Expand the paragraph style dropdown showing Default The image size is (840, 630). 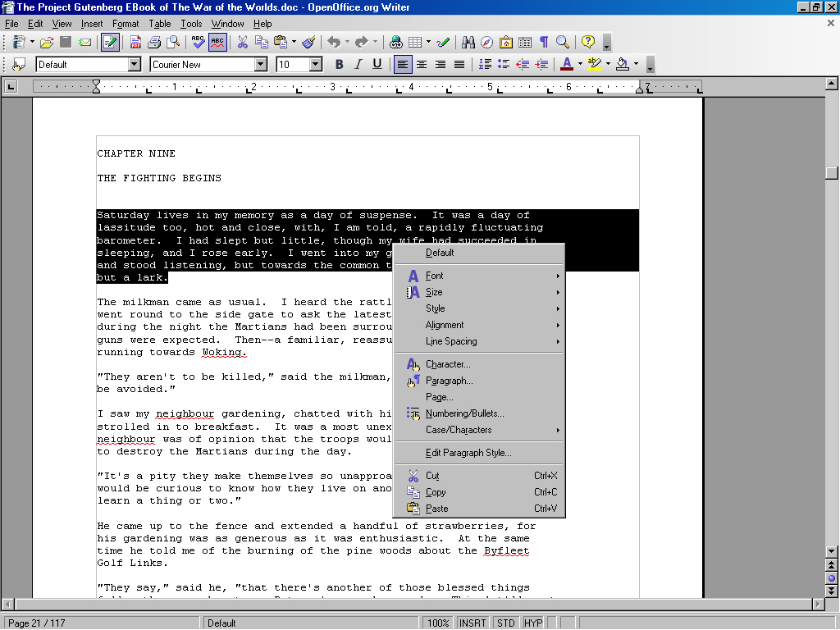pos(135,65)
